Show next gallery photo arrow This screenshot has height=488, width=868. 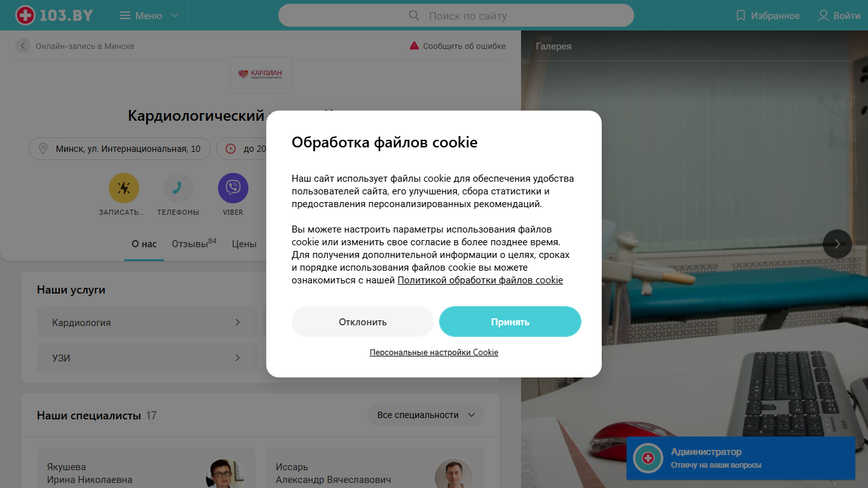[837, 243]
